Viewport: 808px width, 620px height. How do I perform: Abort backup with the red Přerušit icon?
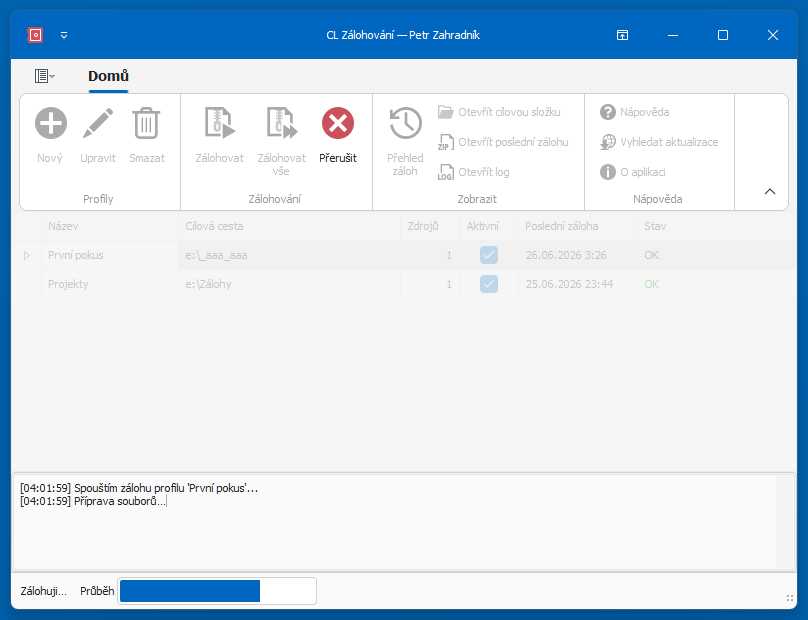(338, 123)
